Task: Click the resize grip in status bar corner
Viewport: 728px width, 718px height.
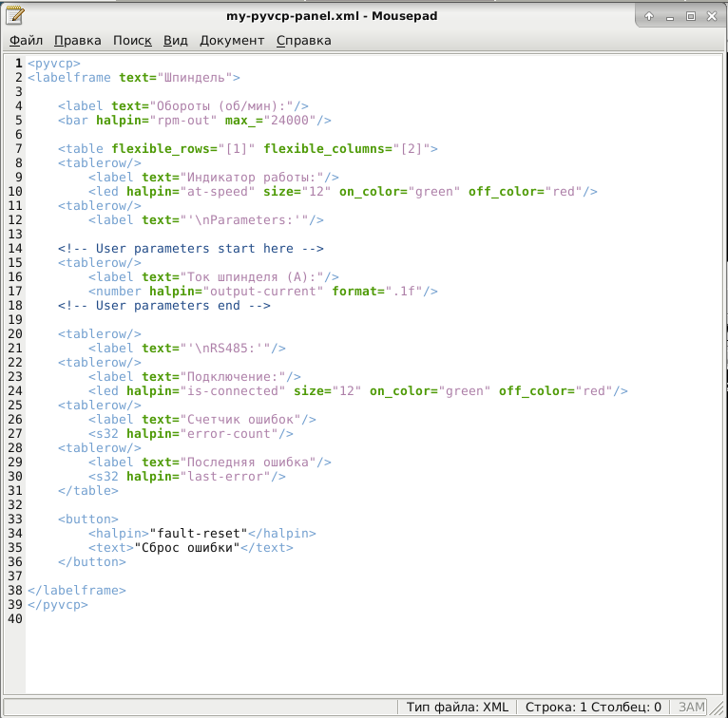Action: [718, 708]
